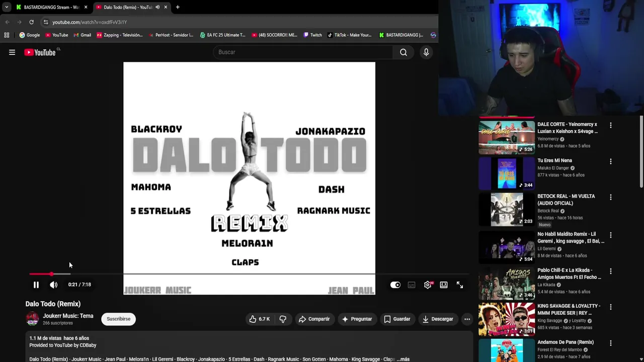Toggle the autoplay switch in player

(x=395, y=285)
